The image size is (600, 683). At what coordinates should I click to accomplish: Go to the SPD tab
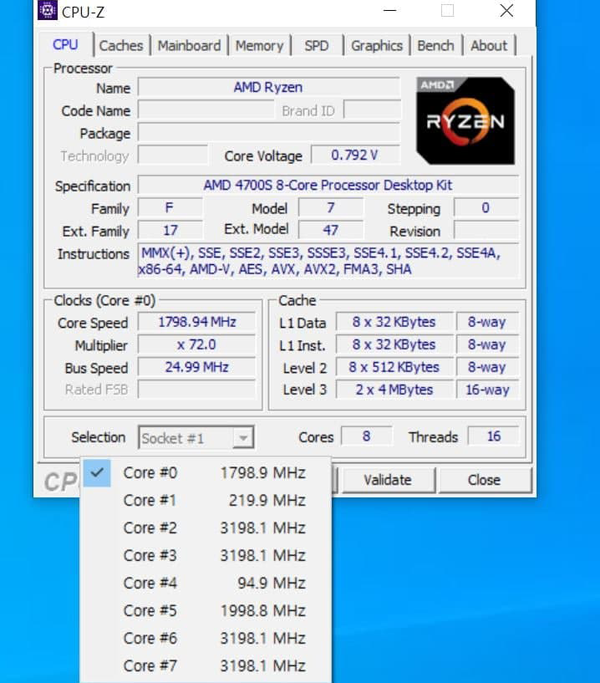click(x=316, y=46)
